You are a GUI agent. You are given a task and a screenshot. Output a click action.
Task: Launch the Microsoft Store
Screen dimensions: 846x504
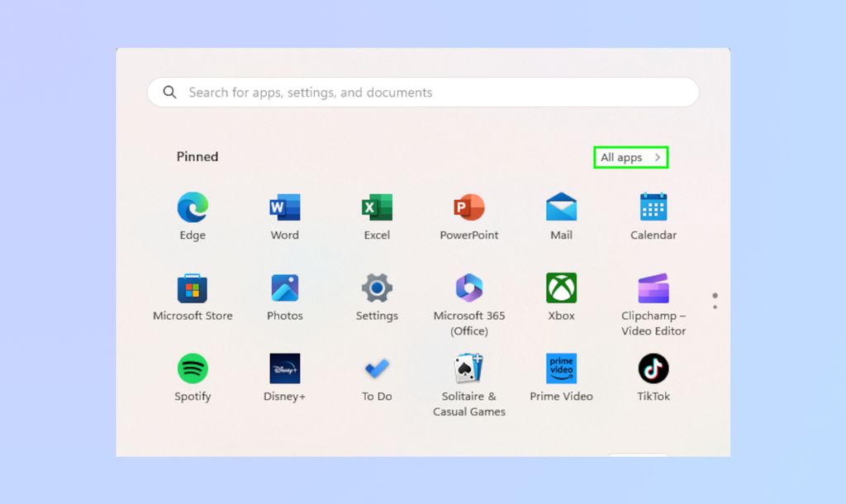pos(192,289)
